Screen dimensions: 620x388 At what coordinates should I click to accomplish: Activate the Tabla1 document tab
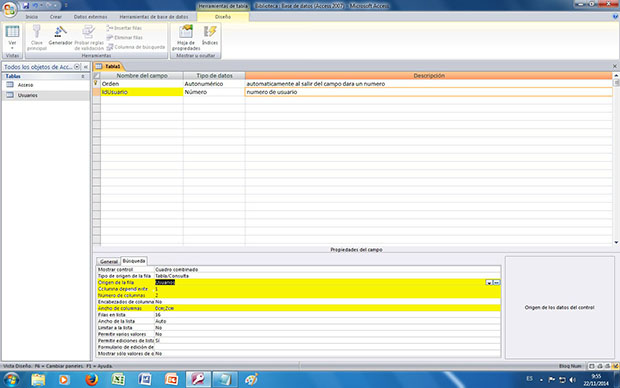pyautogui.click(x=109, y=66)
